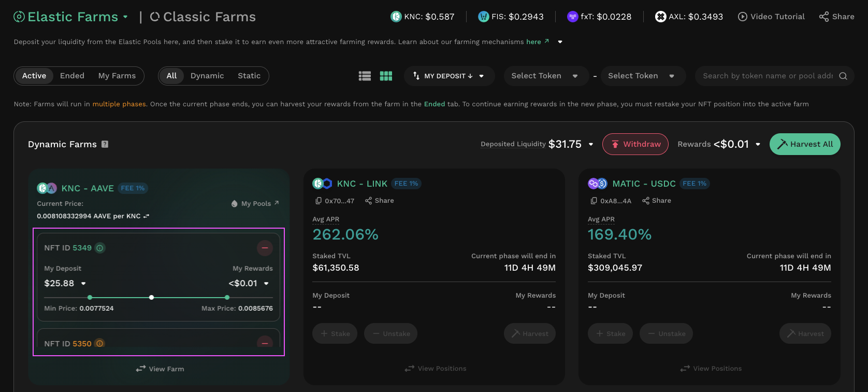Click View Positions on MATIC - USDC card
Screen dimensions: 868x392
(711, 369)
